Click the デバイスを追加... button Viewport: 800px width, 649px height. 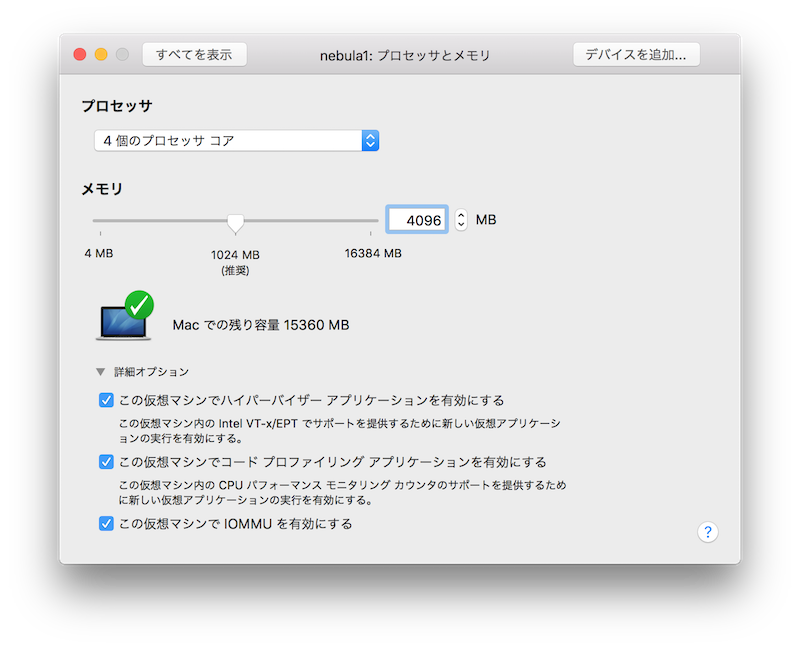tap(636, 55)
